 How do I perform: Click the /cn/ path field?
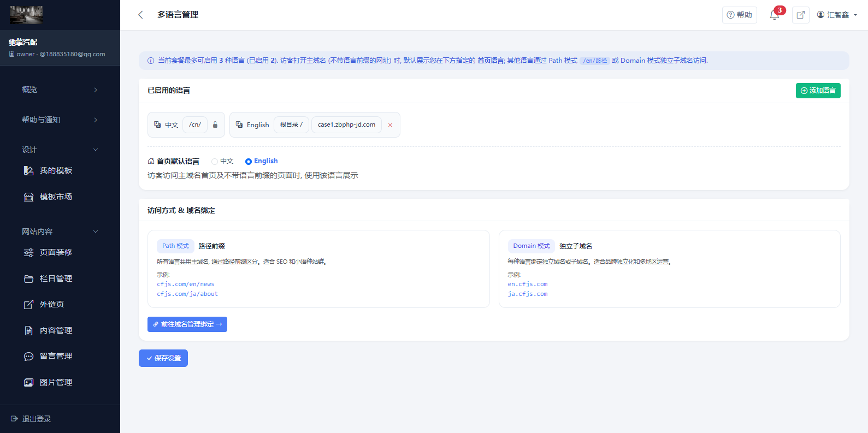[195, 124]
